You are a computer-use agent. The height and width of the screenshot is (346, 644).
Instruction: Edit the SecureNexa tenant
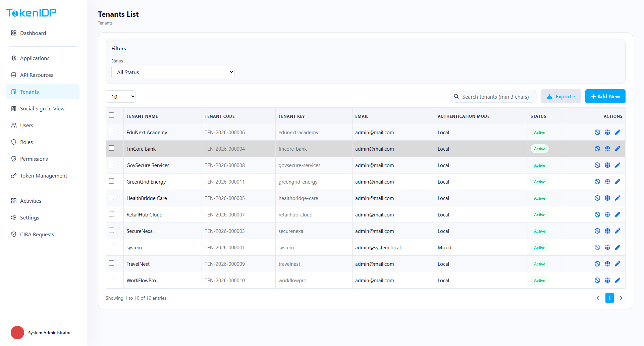618,231
